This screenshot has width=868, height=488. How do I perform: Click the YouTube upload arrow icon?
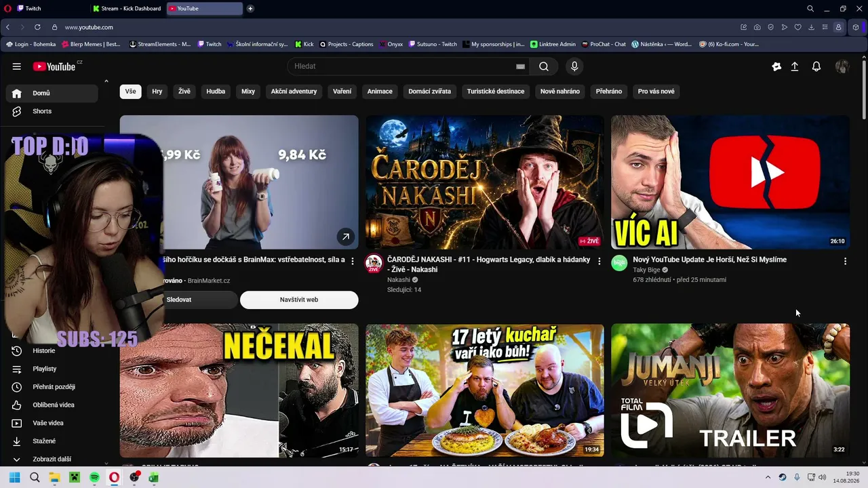tap(795, 66)
